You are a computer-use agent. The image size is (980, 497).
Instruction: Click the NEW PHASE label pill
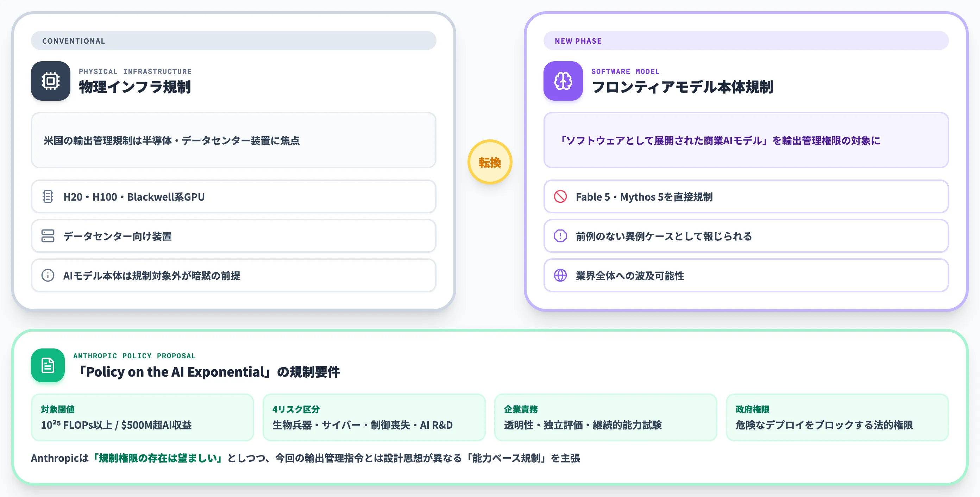[x=746, y=41]
